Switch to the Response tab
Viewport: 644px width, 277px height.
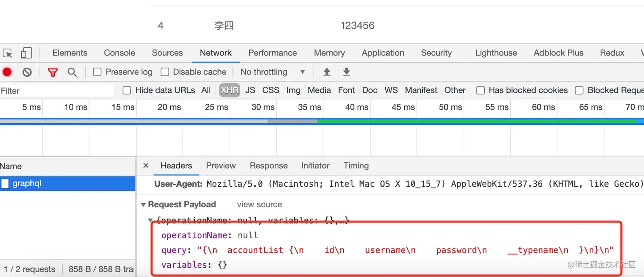(268, 166)
